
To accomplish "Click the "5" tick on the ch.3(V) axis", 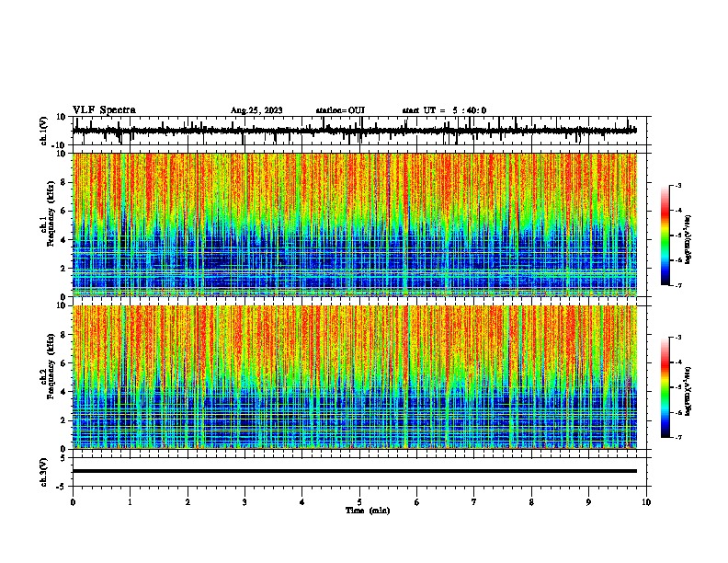I will click(63, 458).
